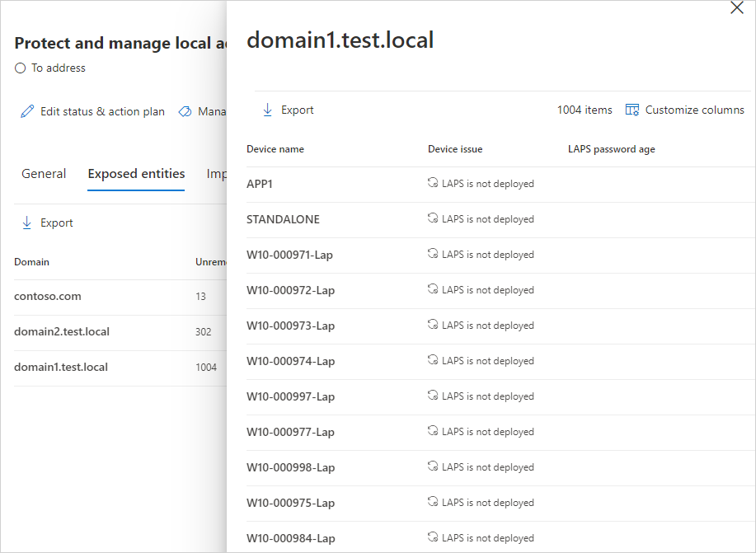Click the LAPS issue icon for W10-000971-Lap
This screenshot has height=553, width=756.
(433, 254)
